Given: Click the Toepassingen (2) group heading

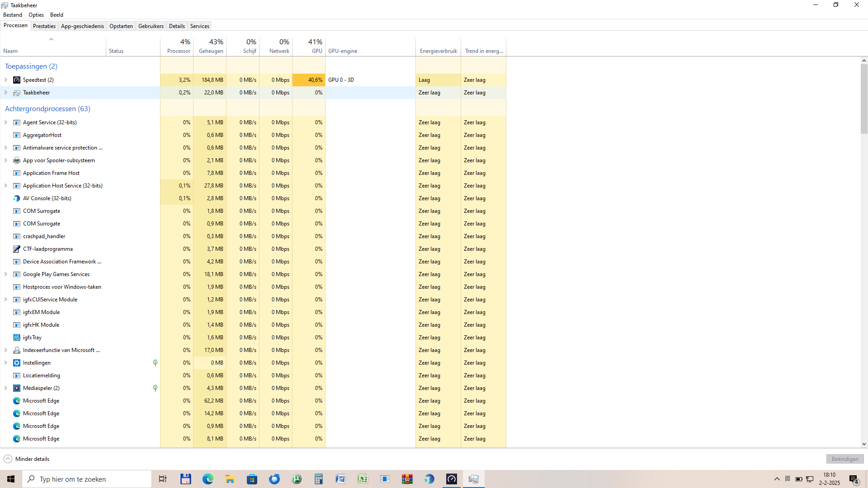Looking at the screenshot, I should (31, 66).
